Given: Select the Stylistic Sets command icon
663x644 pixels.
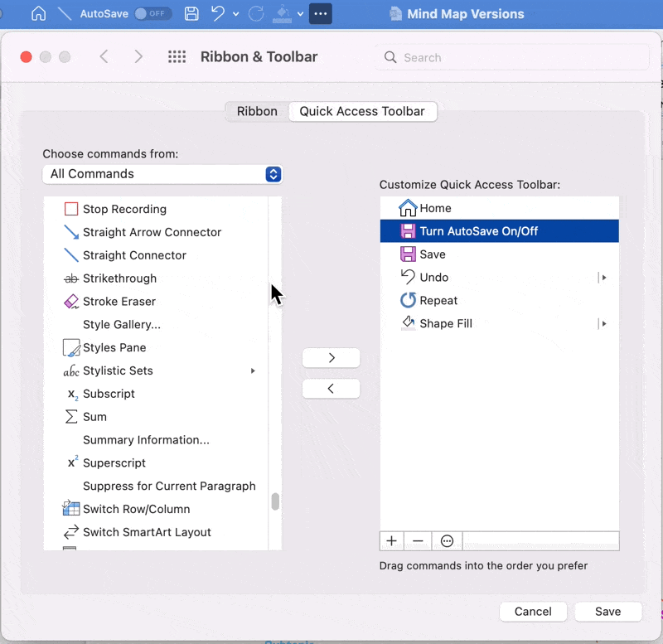Looking at the screenshot, I should point(71,370).
